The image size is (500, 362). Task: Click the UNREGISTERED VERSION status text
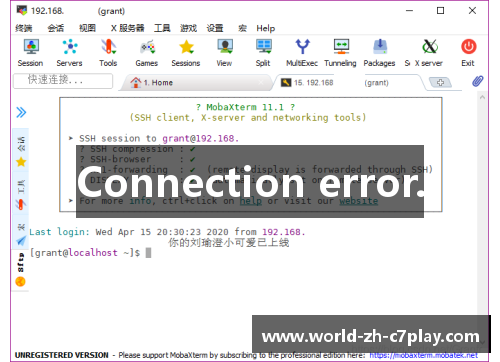62,355
